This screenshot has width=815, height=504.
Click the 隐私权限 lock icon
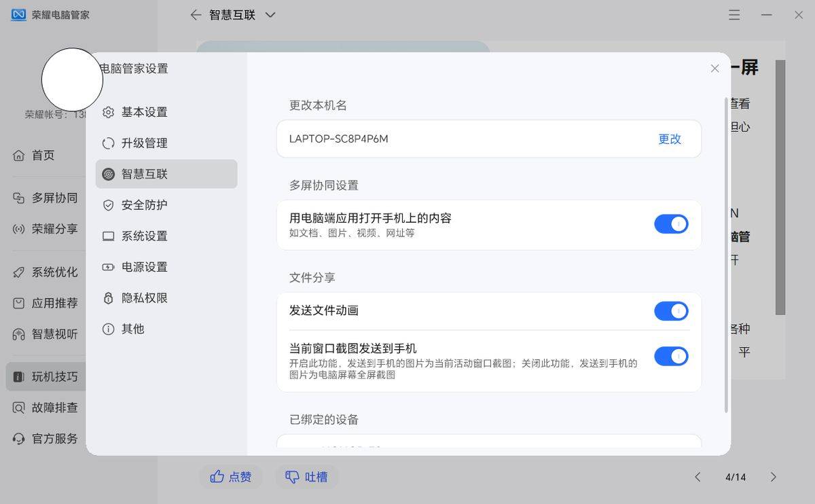click(108, 298)
